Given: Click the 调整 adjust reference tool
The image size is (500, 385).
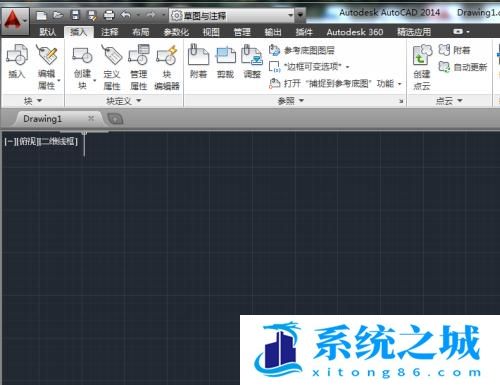Looking at the screenshot, I should click(252, 62).
